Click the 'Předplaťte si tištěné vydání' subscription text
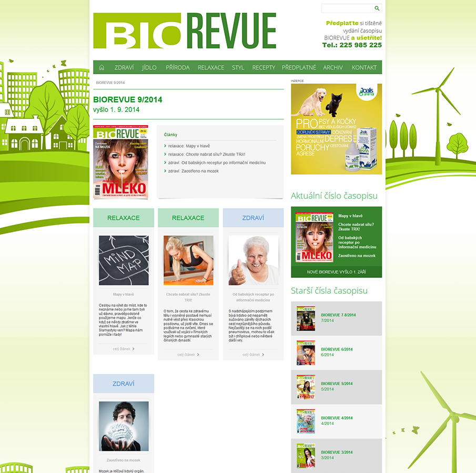Screen dimensions: 476x473 [x=353, y=30]
